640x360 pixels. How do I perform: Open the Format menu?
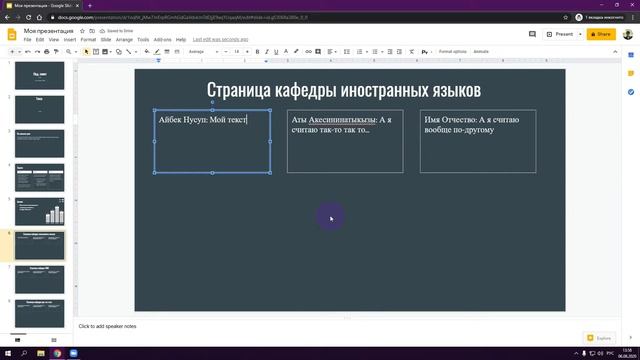coord(88,40)
